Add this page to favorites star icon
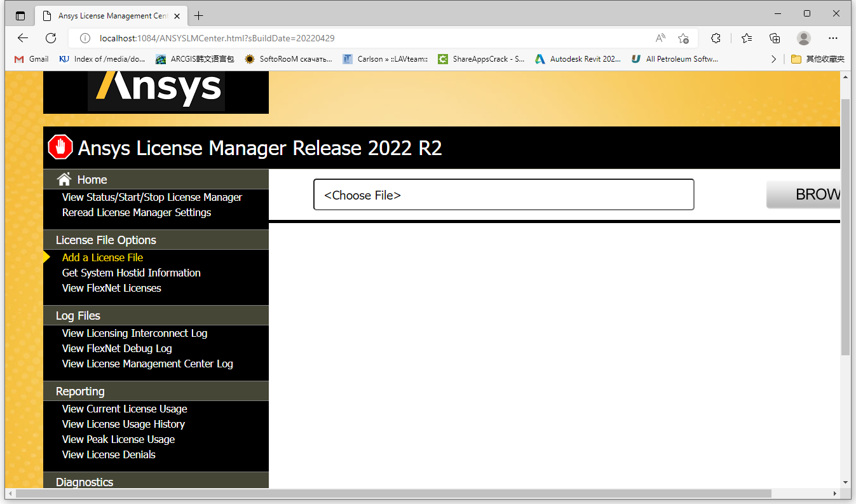Viewport: 856px width, 504px height. [x=683, y=38]
